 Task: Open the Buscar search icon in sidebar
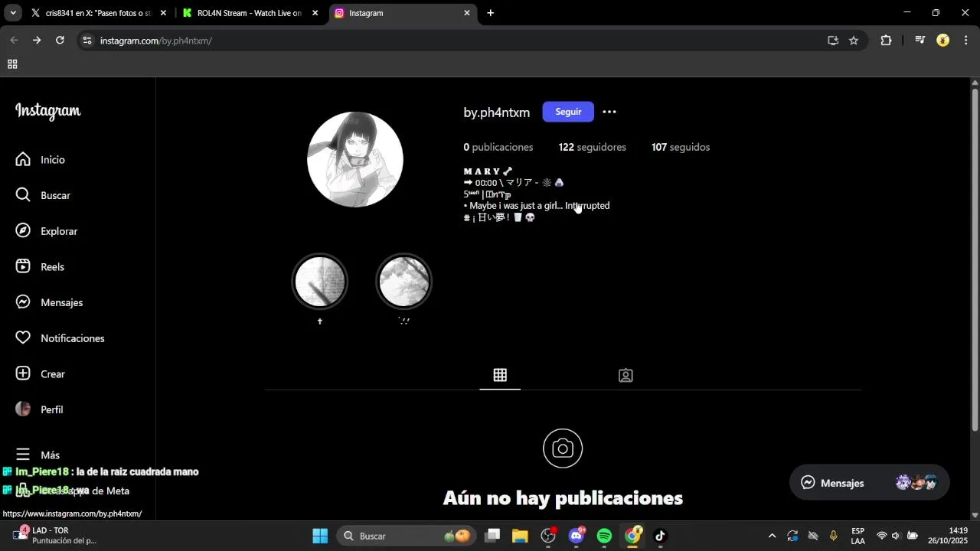coord(23,195)
